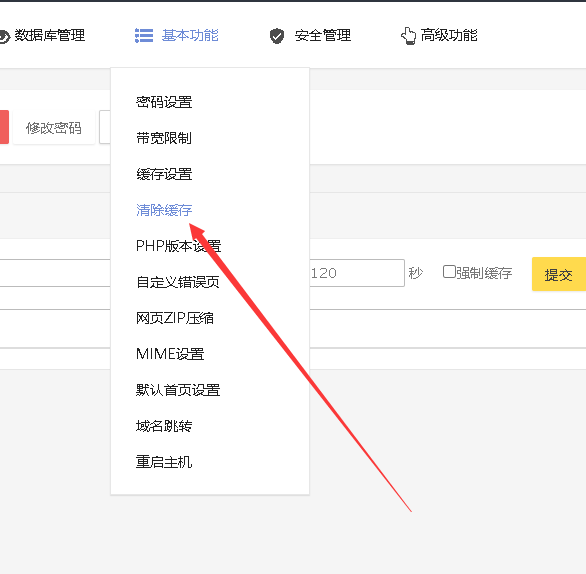The image size is (586, 574).
Task: Enable the 强制缓存 checkbox
Action: pos(449,272)
